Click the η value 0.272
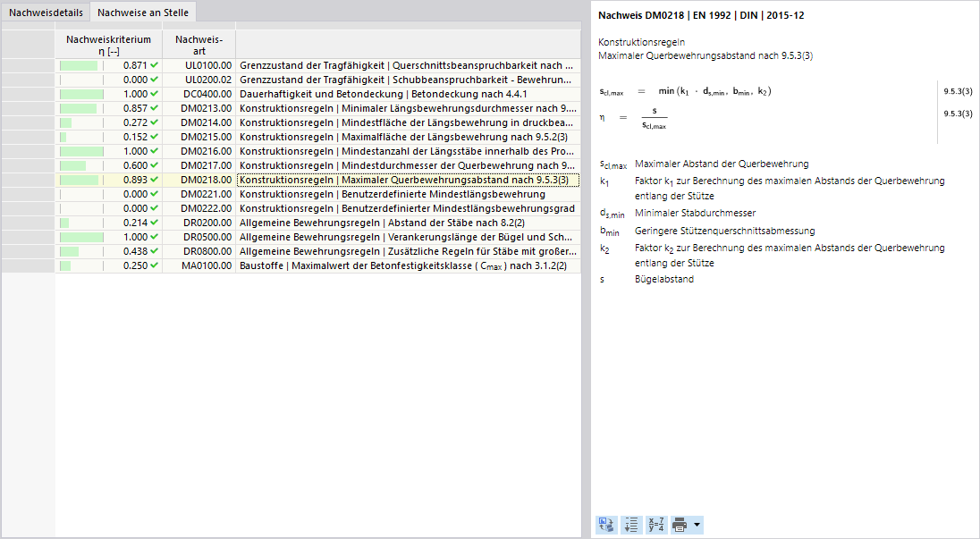This screenshot has width=980, height=539. point(135,122)
